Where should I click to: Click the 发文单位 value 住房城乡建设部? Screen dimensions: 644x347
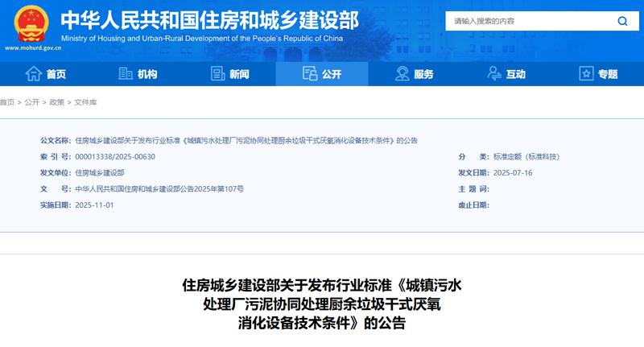[x=99, y=173]
